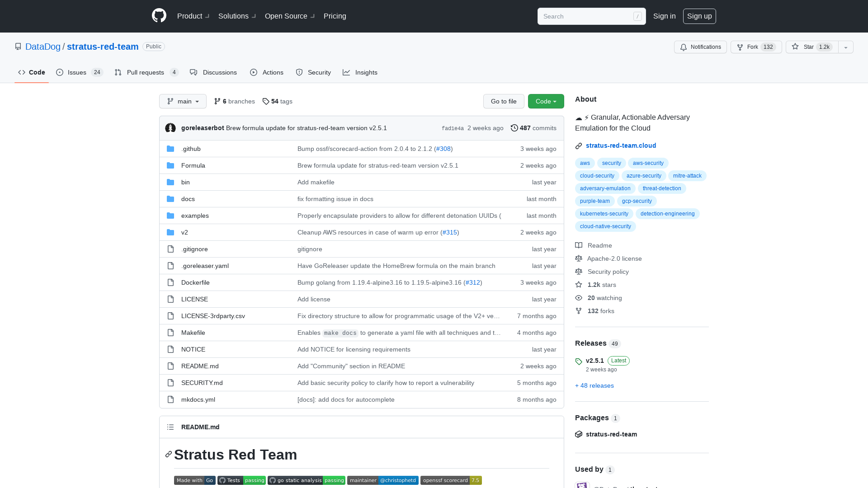Open pull request #315 link
Screen dimensions: 868x488
coord(449,232)
